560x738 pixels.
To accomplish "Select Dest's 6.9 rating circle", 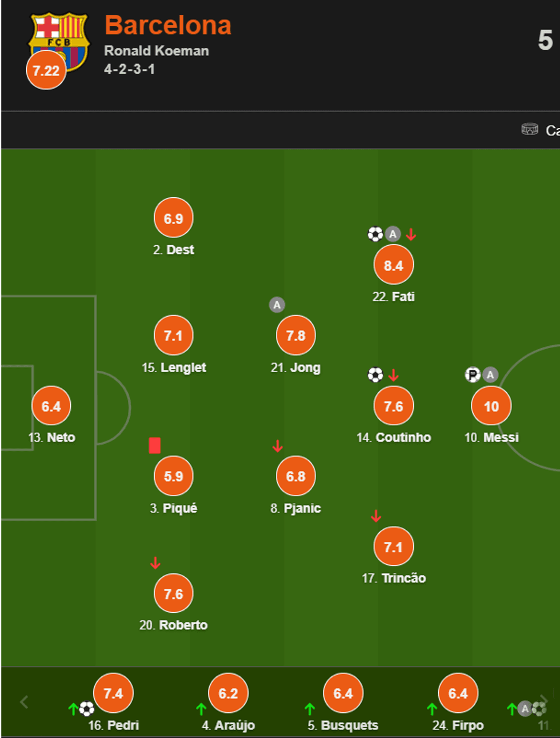I will 173,218.
